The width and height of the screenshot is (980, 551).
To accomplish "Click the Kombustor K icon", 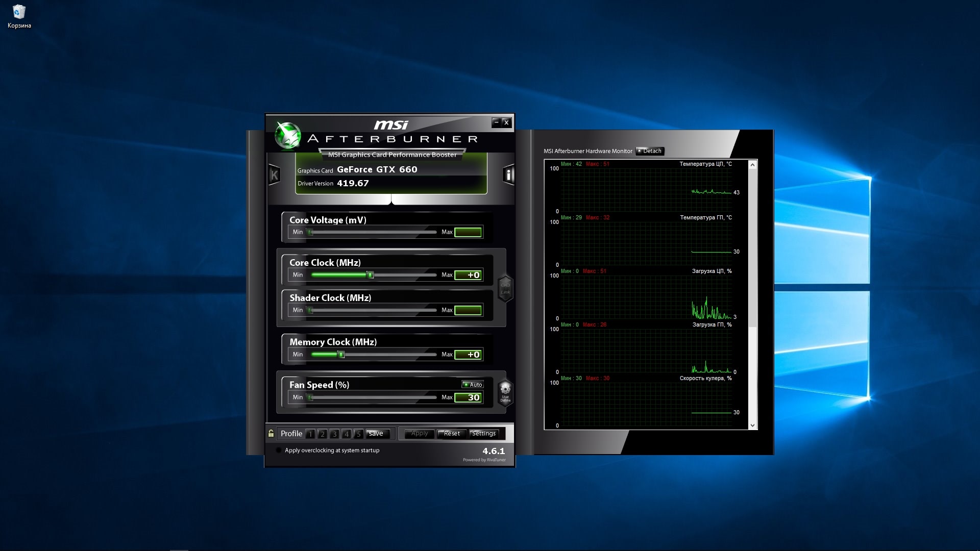I will [274, 175].
